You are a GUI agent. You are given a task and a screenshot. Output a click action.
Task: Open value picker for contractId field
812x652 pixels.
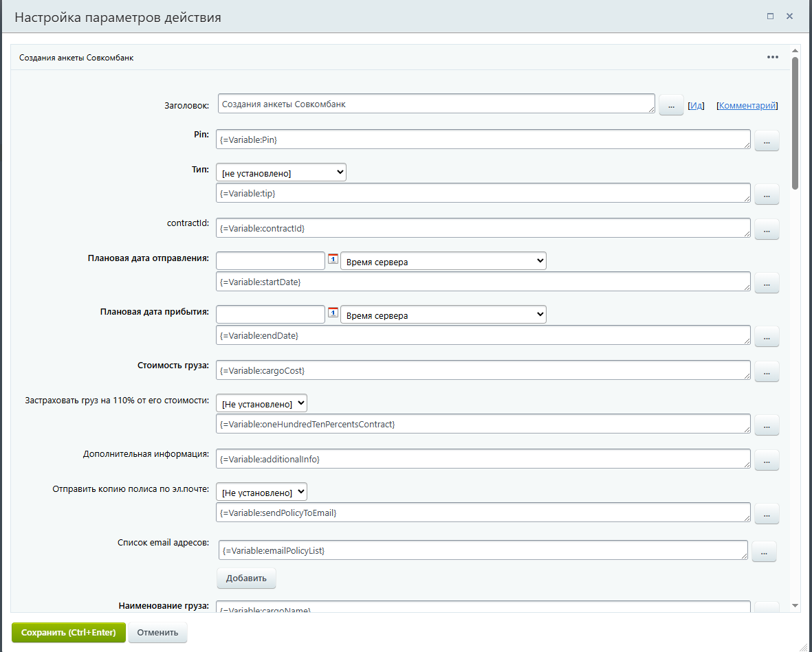click(x=767, y=229)
